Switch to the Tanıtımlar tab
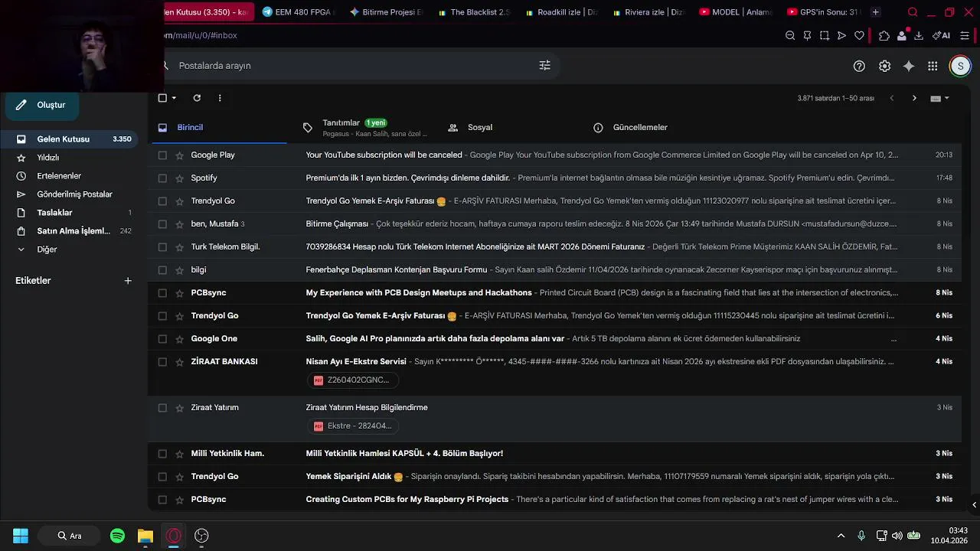 click(366, 128)
